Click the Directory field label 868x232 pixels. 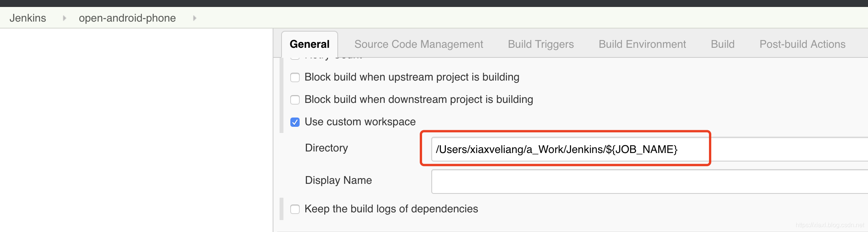[326, 148]
